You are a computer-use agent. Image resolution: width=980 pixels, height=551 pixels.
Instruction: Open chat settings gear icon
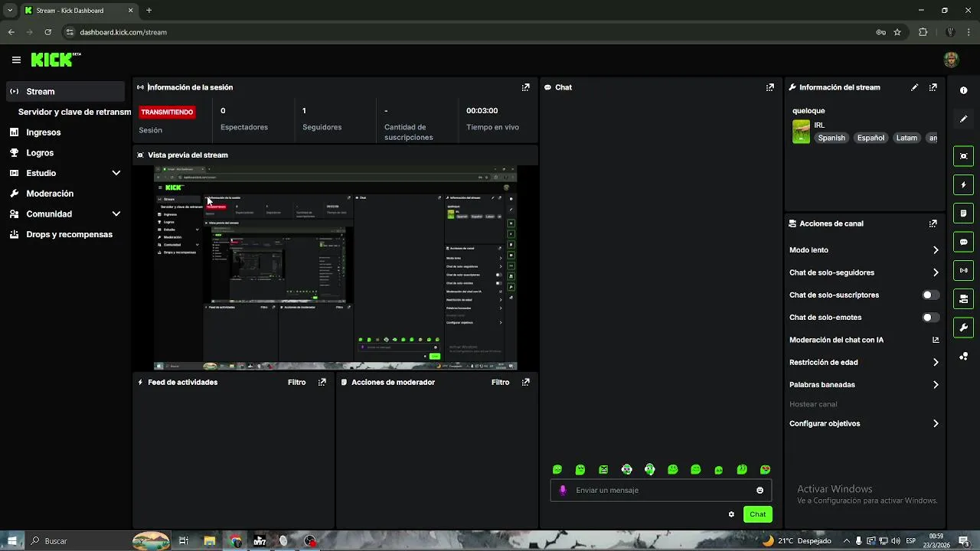click(731, 514)
